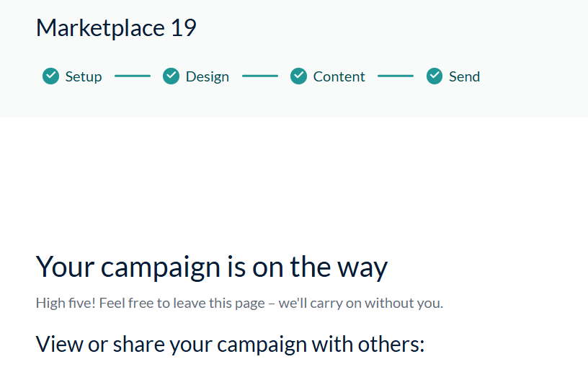Click the connector line between Content and Send

396,76
